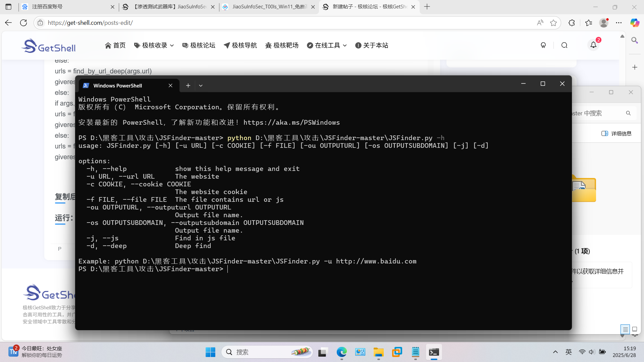Click the GetShell site logo
The image size is (644, 362).
[49, 46]
